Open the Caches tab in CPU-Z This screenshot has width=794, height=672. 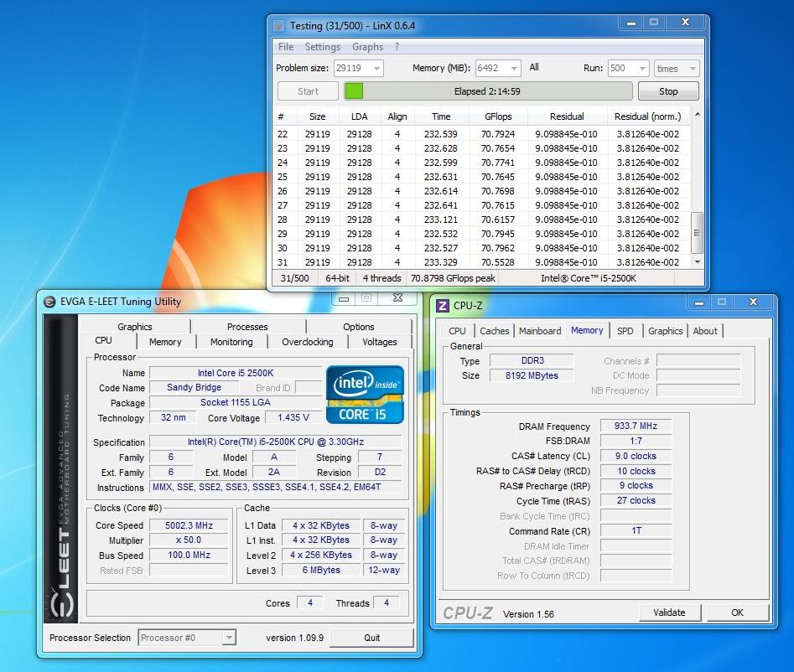pyautogui.click(x=494, y=331)
